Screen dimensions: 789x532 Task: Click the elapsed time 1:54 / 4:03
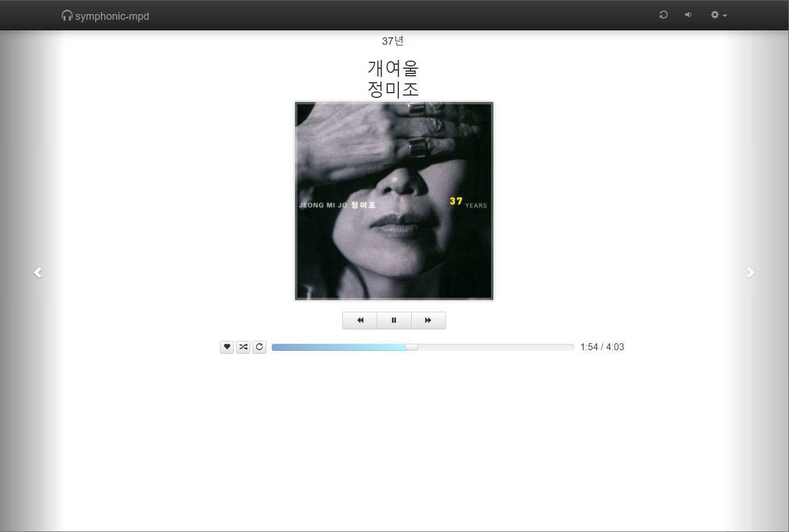tap(602, 347)
